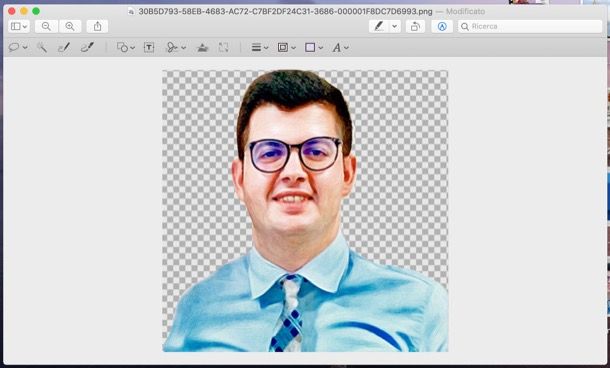Click the Rotate icon

click(415, 26)
